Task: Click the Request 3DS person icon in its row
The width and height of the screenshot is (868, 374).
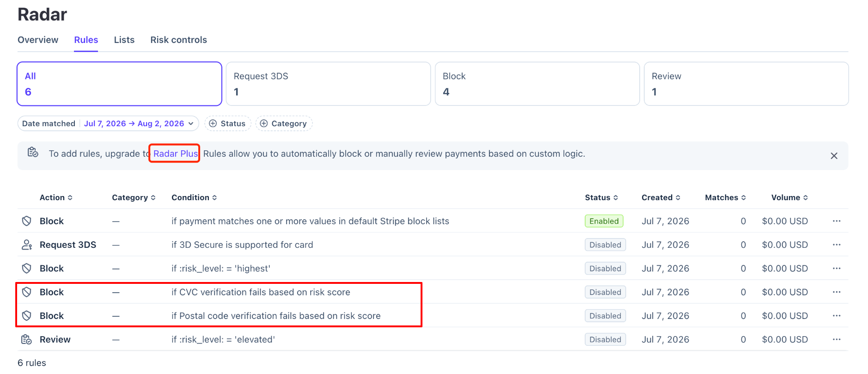Action: [x=27, y=245]
